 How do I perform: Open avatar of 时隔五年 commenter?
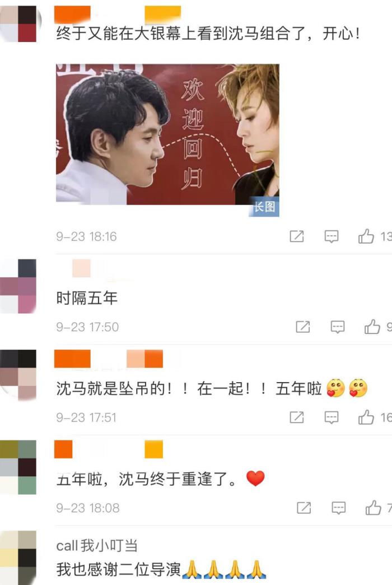click(x=18, y=286)
